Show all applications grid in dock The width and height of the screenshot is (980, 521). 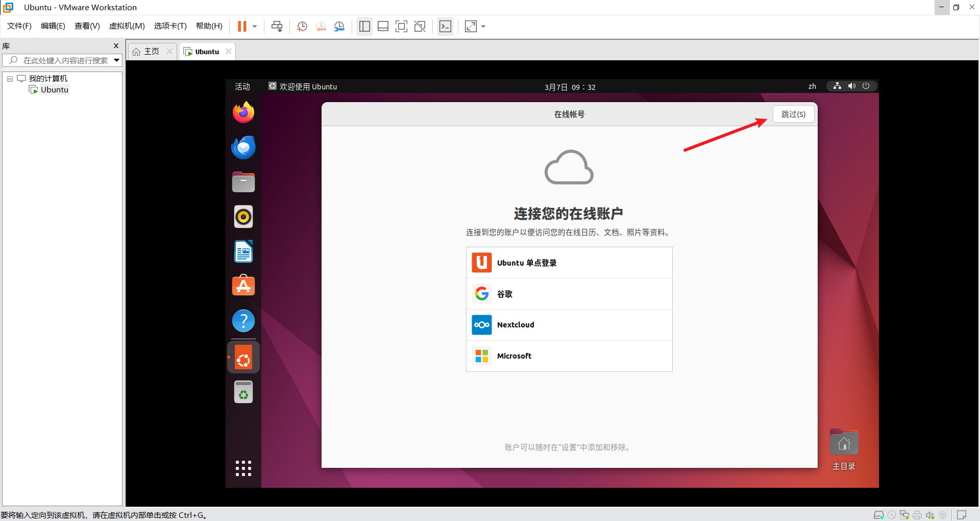[x=243, y=468]
